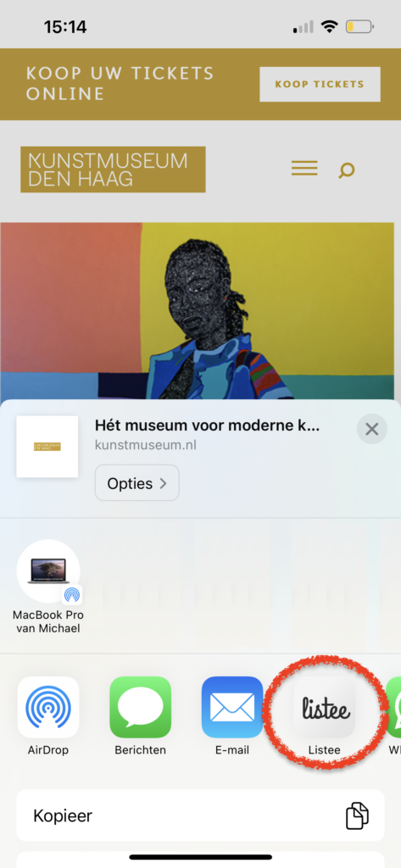Tap the portrait painting hero image
The image size is (401, 868).
[x=198, y=310]
